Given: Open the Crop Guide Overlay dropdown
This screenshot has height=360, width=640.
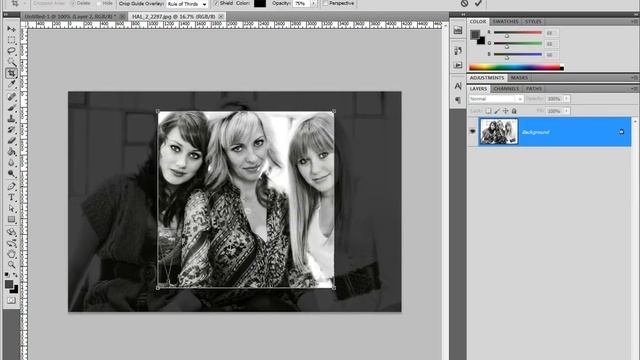Looking at the screenshot, I should 187,4.
